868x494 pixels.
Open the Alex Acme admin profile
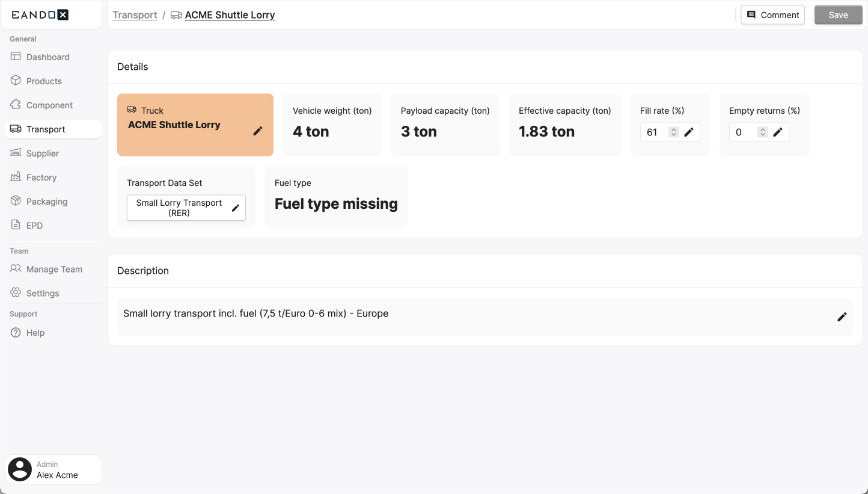53,469
